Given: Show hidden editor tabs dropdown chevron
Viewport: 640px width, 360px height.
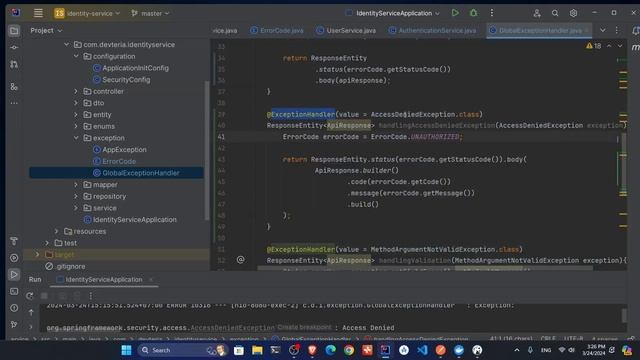Looking at the screenshot, I should click(x=602, y=31).
